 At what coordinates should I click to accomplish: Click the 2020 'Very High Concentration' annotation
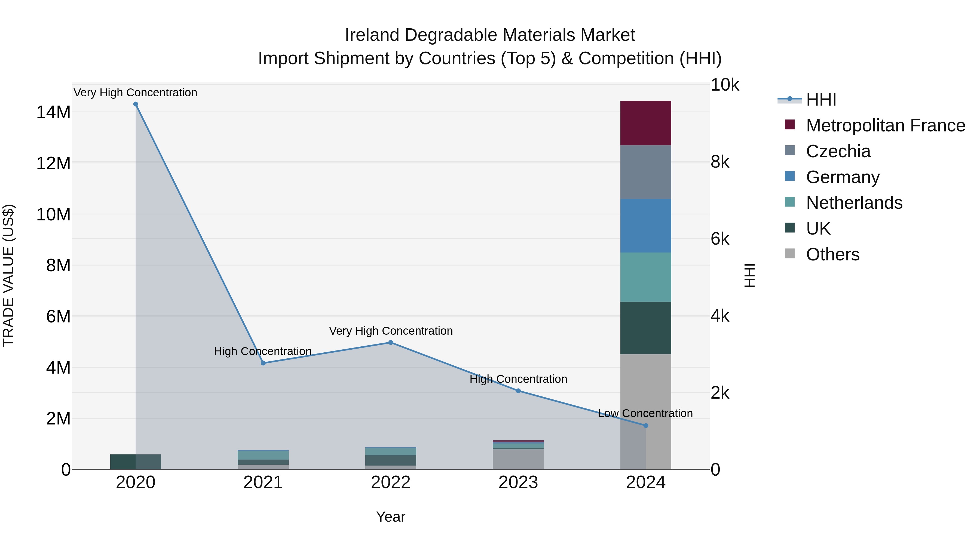[x=136, y=93]
